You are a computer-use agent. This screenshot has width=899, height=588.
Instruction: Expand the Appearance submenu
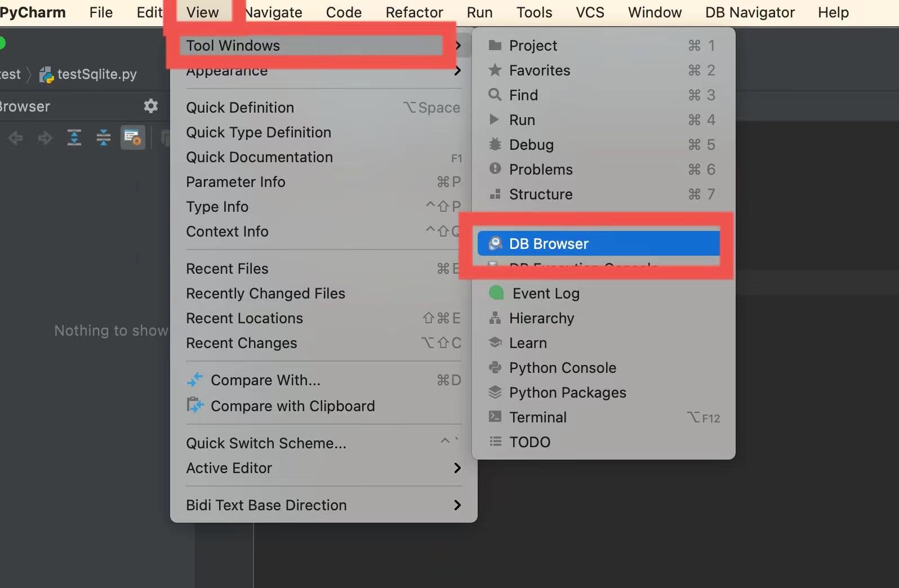pos(226,71)
